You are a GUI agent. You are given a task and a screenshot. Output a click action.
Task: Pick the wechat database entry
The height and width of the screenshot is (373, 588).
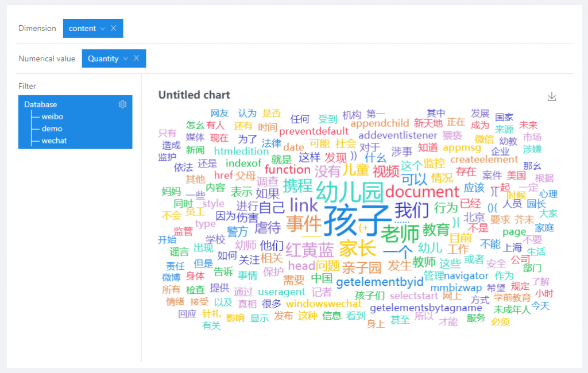[54, 141]
